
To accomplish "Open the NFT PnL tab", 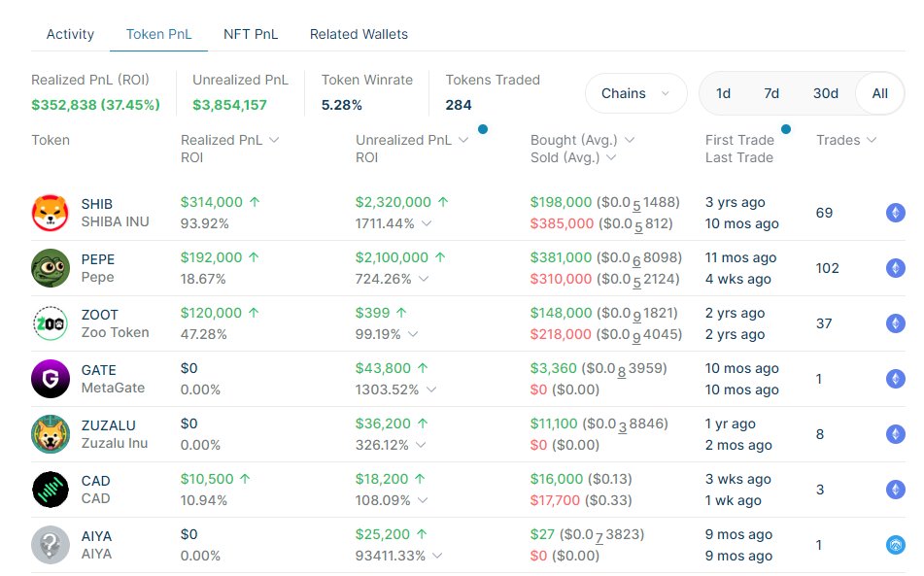I will pyautogui.click(x=251, y=34).
